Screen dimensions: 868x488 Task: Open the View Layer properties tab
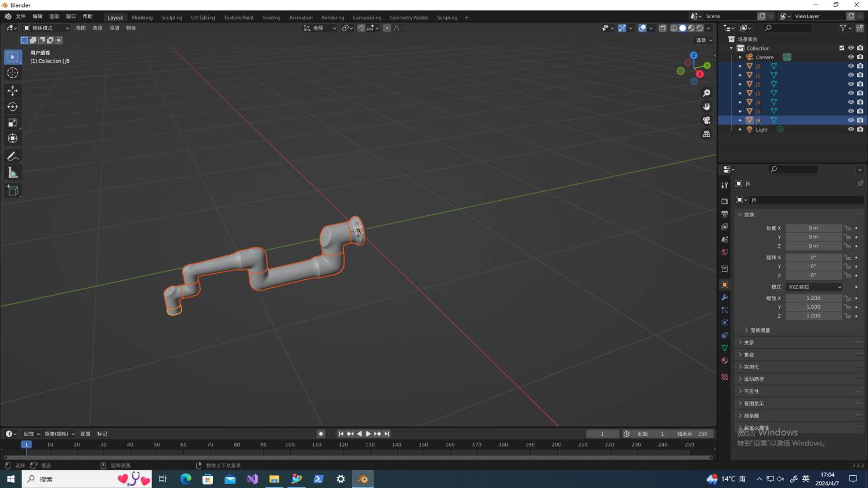725,227
